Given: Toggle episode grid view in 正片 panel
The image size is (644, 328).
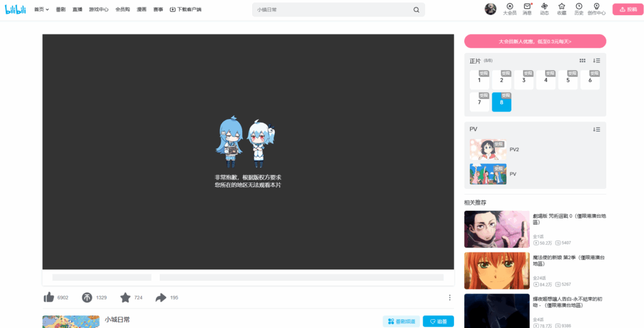Looking at the screenshot, I should (x=582, y=60).
